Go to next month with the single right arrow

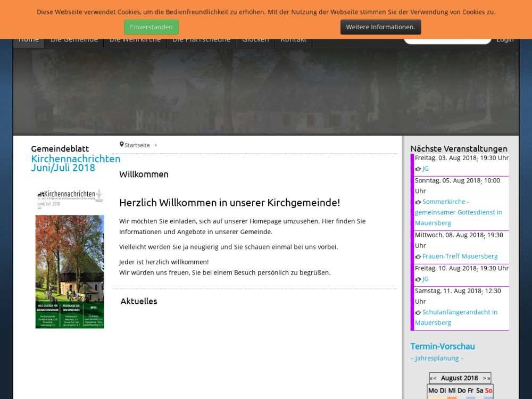484,378
